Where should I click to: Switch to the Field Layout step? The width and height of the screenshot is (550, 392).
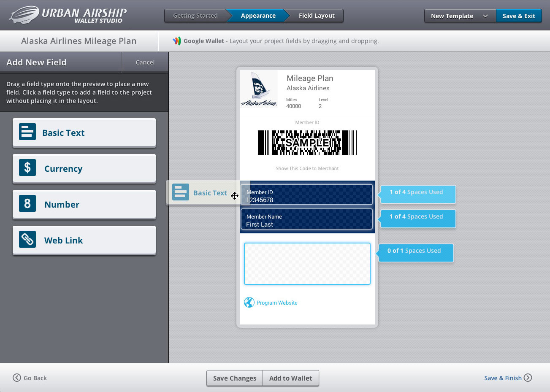(x=317, y=16)
